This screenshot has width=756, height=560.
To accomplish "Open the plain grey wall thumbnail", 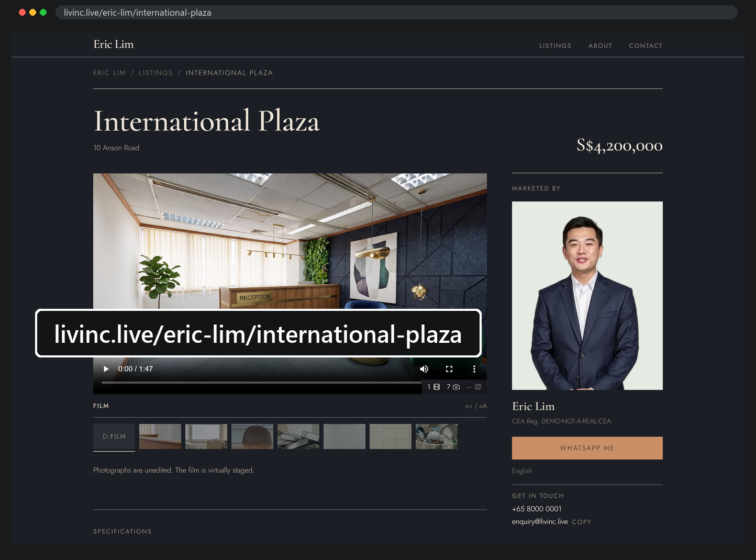I will coord(344,436).
